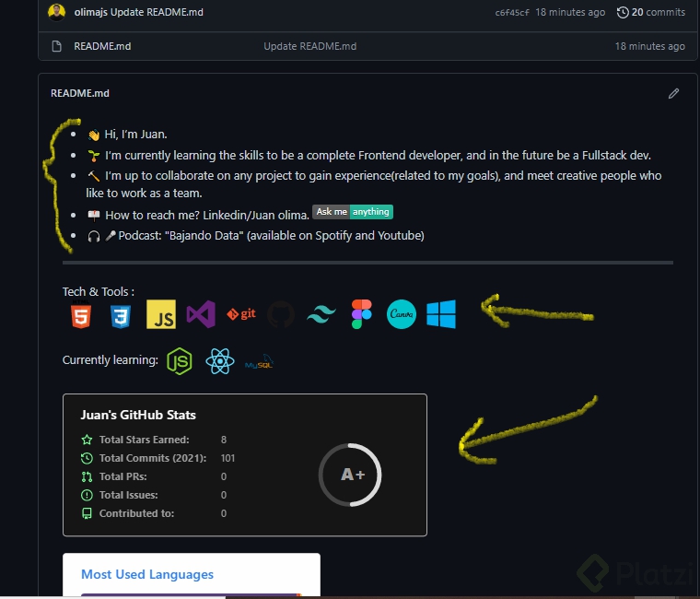Click the MySQL logo icon
Viewport: 700px width, 599px height.
[x=259, y=362]
